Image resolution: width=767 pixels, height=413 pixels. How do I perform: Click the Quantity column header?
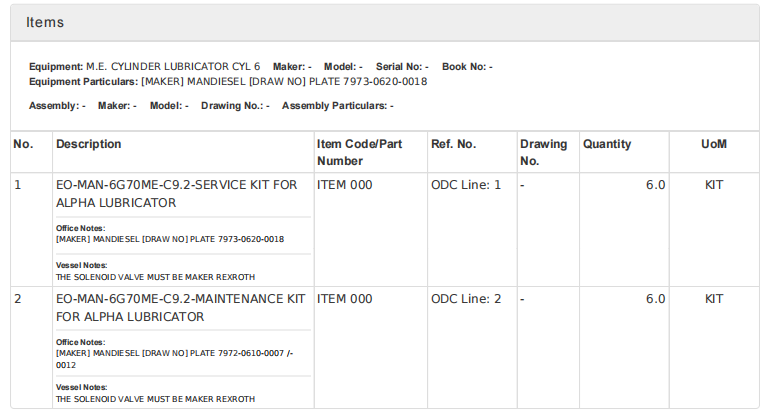607,145
